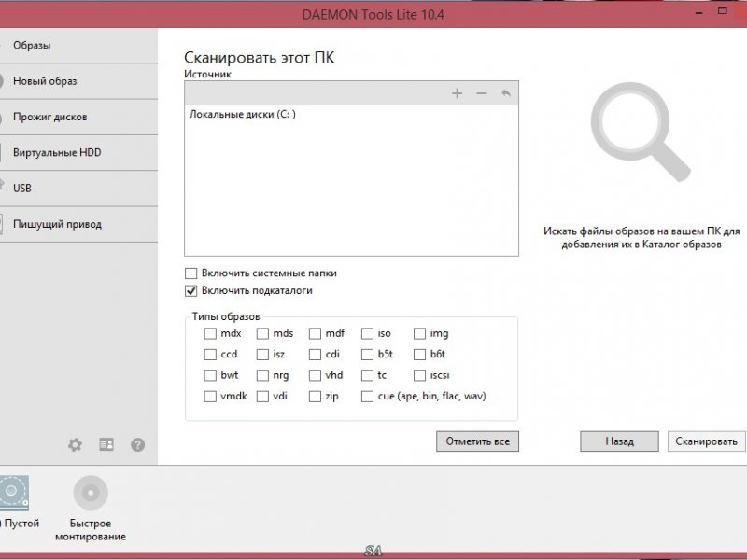Image resolution: width=747 pixels, height=560 pixels.
Task: Enable the cue (ape, bin, flac, wav) checkbox
Action: click(367, 397)
